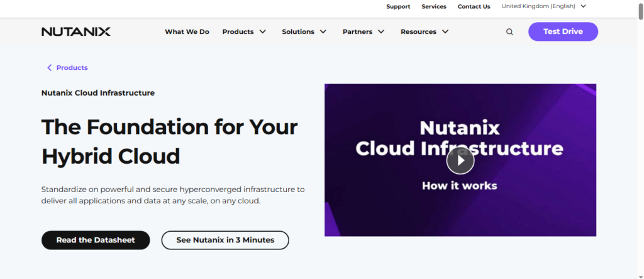Open the Resources navigation item
The image size is (644, 279).
(418, 31)
